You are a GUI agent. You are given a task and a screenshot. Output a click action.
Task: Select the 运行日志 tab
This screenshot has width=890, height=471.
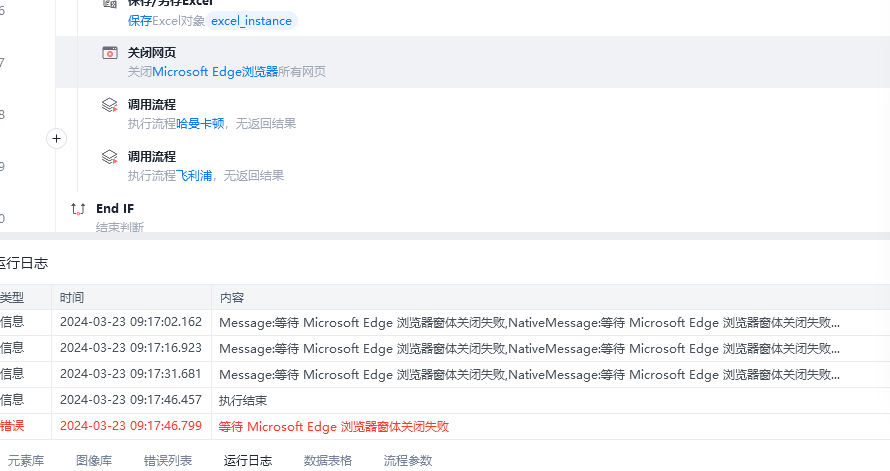tap(248, 461)
